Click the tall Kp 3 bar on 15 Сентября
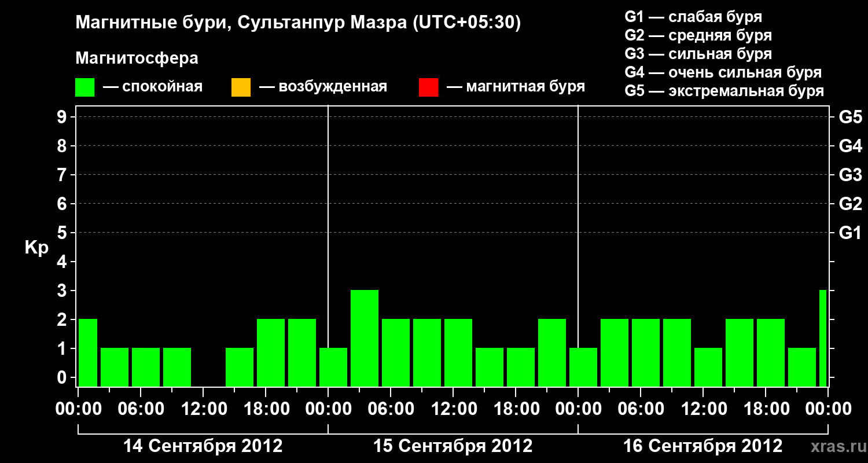 point(365,338)
